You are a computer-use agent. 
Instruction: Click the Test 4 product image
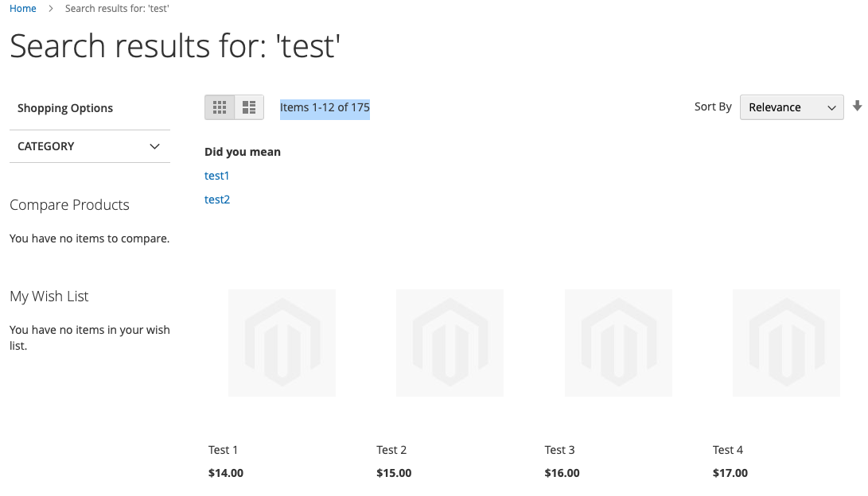(786, 343)
